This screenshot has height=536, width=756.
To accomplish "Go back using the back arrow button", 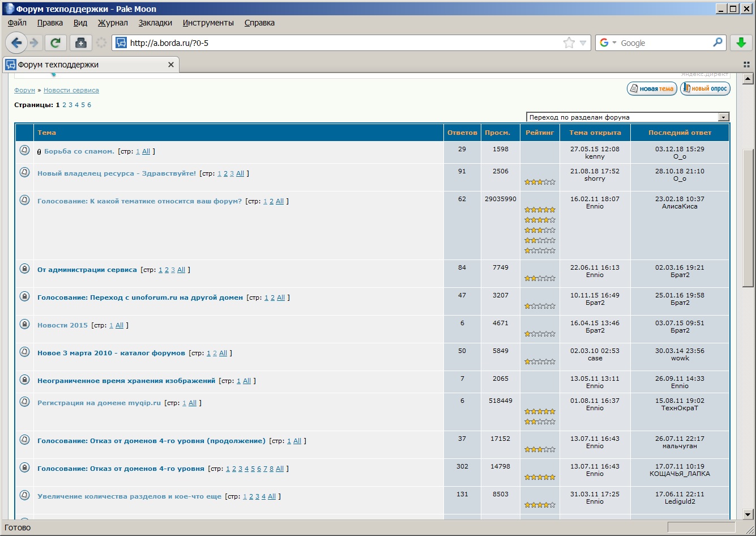I will click(x=16, y=42).
